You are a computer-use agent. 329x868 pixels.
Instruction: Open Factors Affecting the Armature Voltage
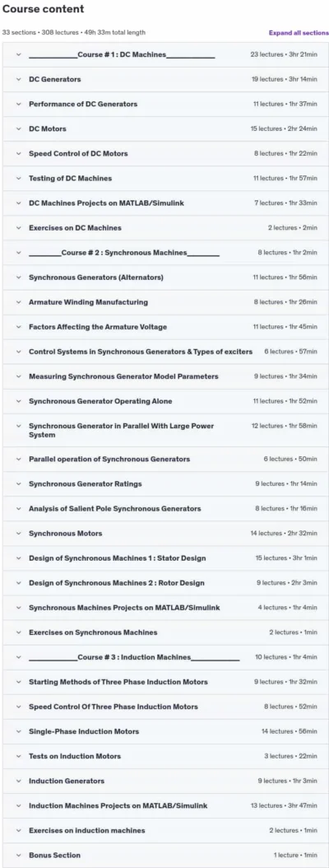[x=165, y=327]
